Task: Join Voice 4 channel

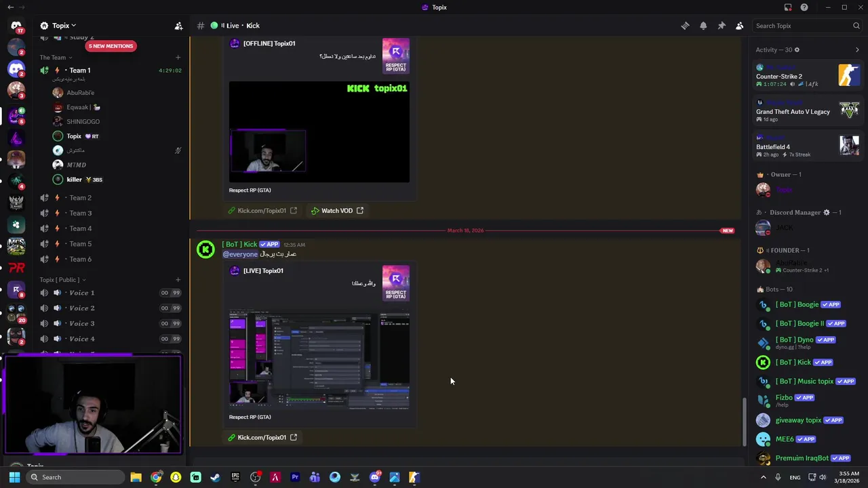Action: coord(111,339)
